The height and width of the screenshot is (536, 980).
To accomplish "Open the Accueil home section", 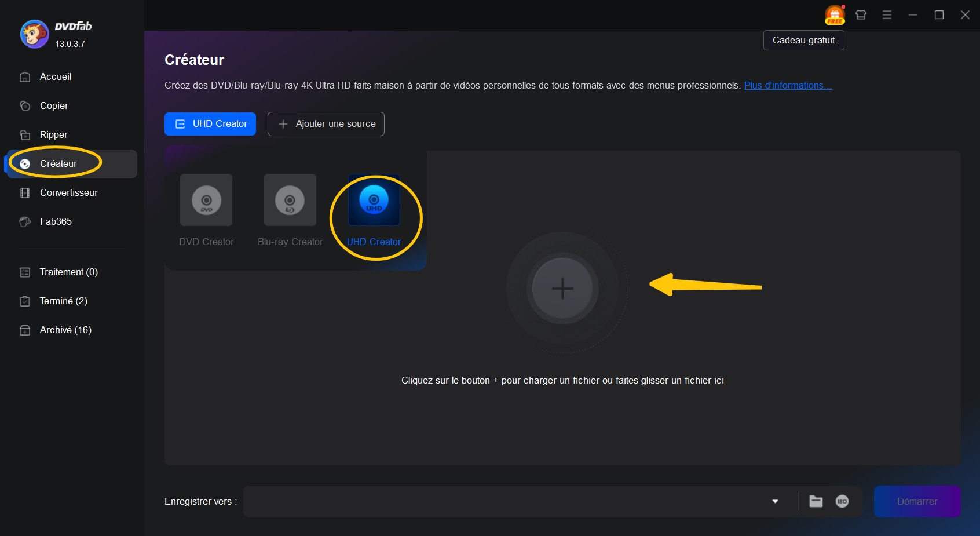I will [x=56, y=76].
